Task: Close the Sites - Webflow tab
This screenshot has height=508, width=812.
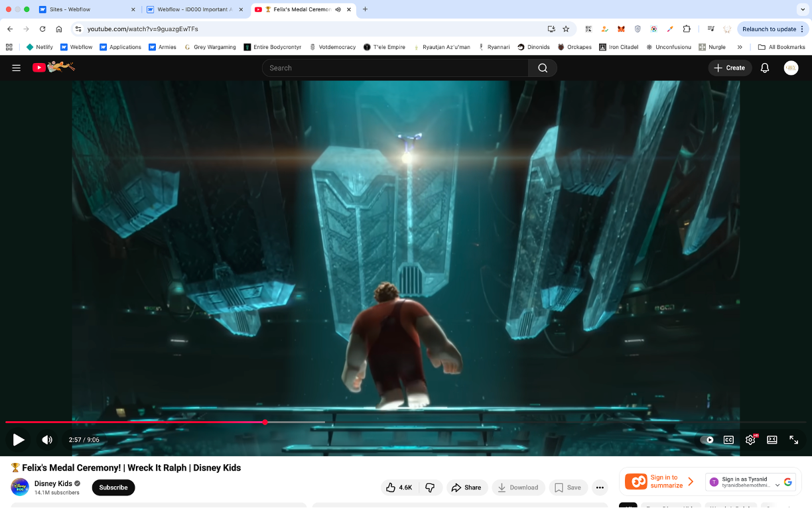Action: 133,9
